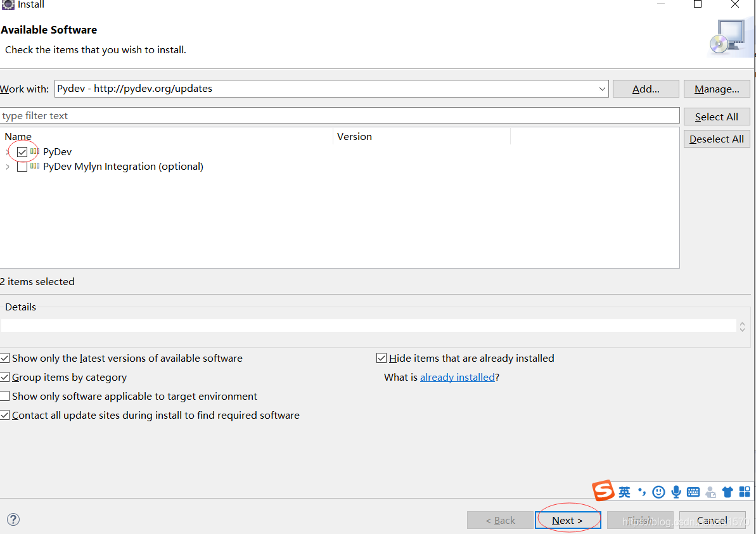Click the Details scroll stepper

742,326
